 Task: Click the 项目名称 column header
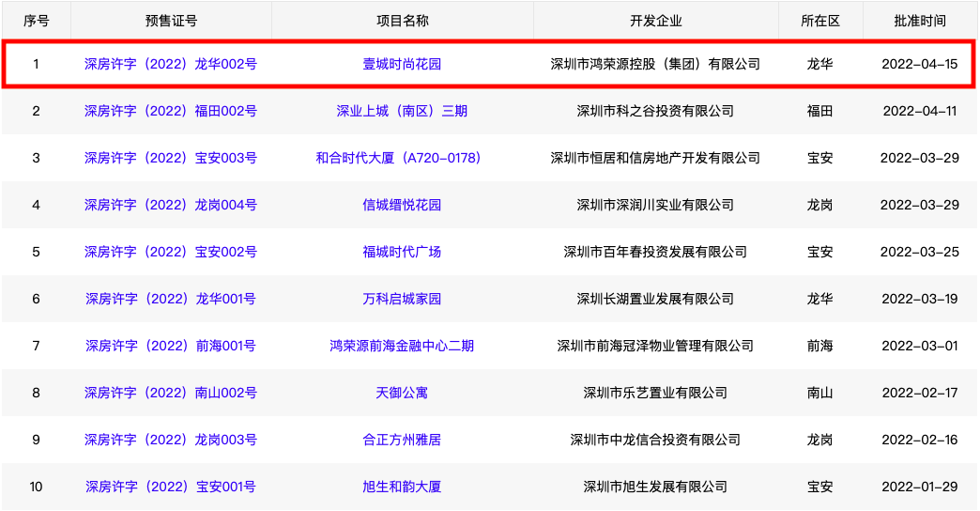pos(403,21)
